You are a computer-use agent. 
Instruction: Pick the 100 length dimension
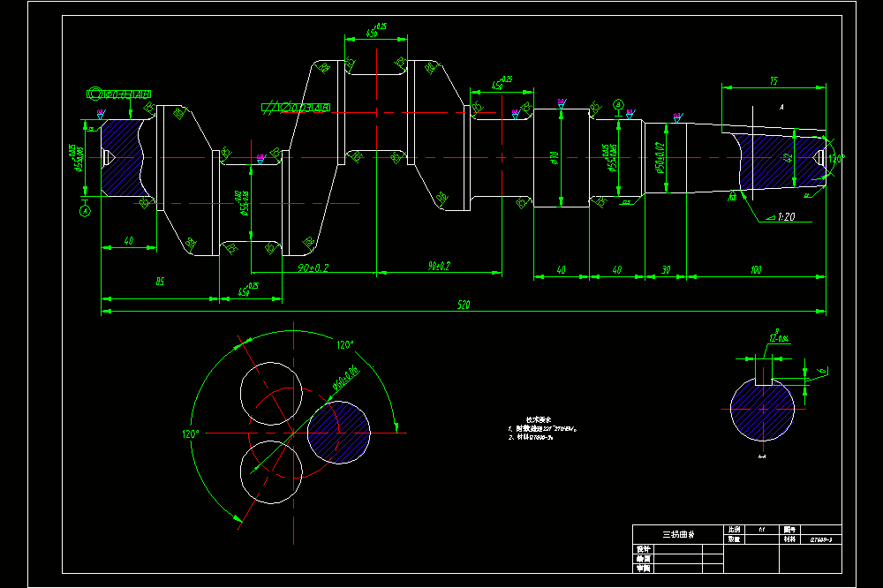(x=756, y=270)
